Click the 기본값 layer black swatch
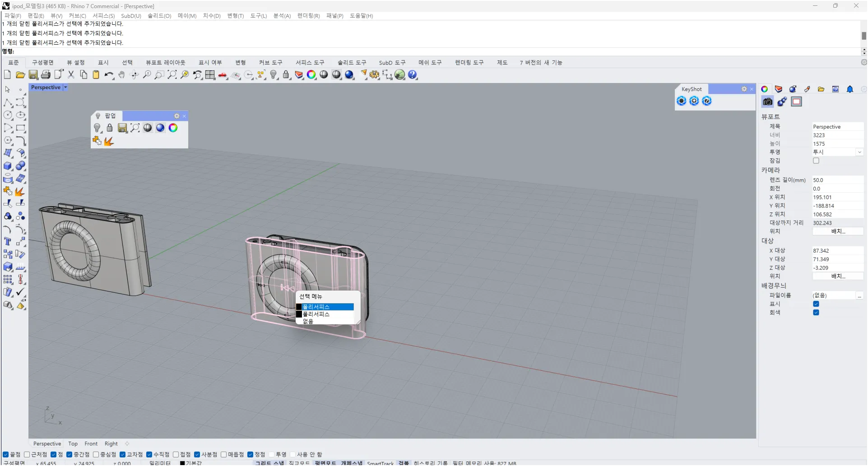 pos(182,463)
